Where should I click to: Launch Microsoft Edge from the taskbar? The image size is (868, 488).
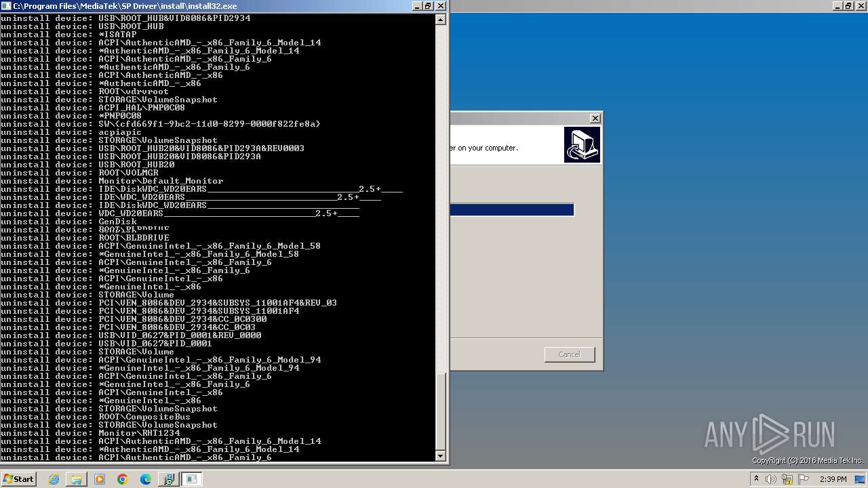click(x=146, y=479)
